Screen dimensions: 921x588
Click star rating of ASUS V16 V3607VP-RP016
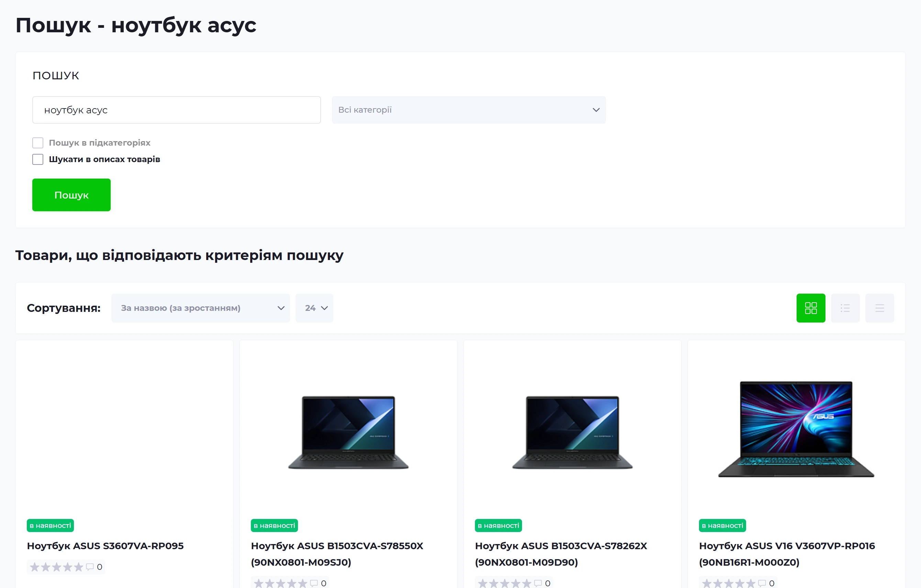point(729,583)
